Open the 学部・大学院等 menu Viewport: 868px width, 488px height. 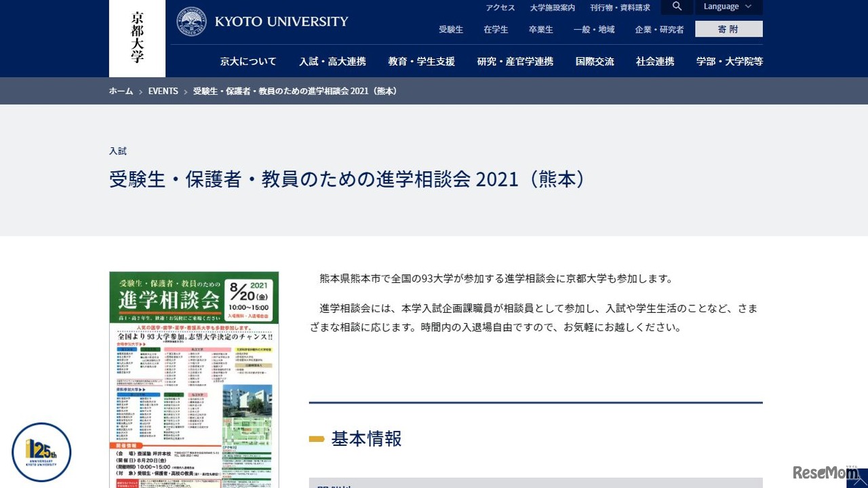click(x=730, y=61)
